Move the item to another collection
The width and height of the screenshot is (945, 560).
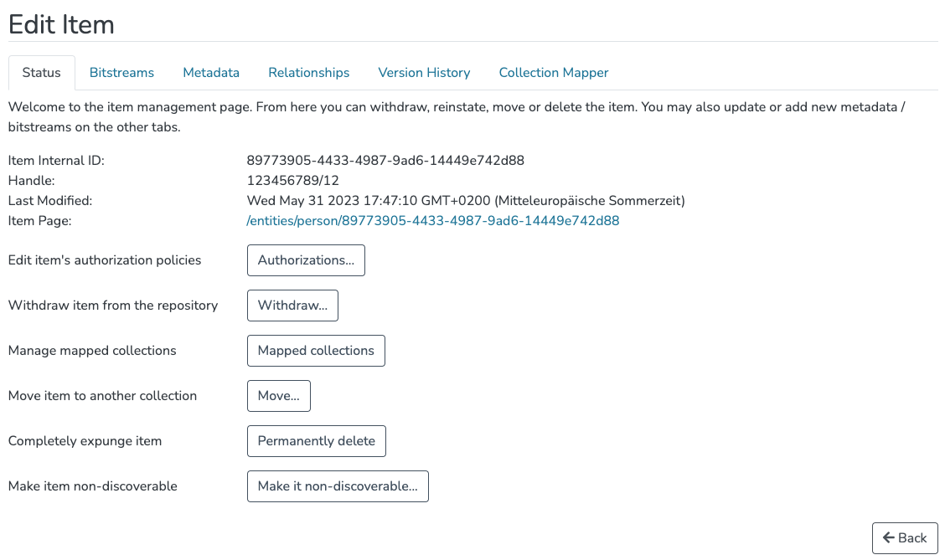coord(278,396)
